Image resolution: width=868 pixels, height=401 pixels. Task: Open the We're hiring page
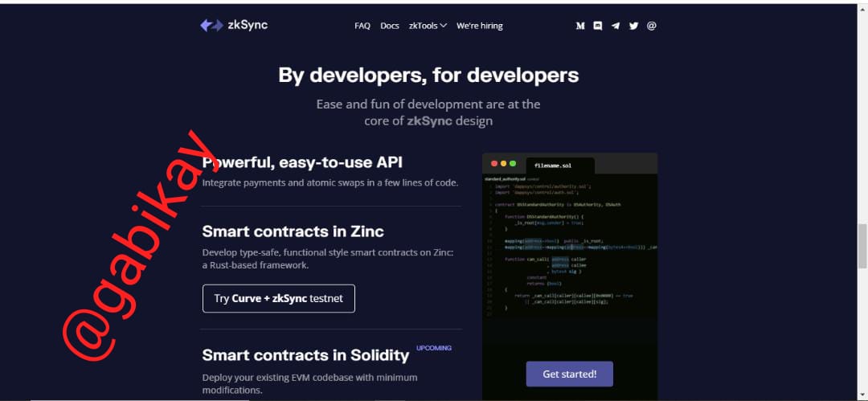pos(479,26)
